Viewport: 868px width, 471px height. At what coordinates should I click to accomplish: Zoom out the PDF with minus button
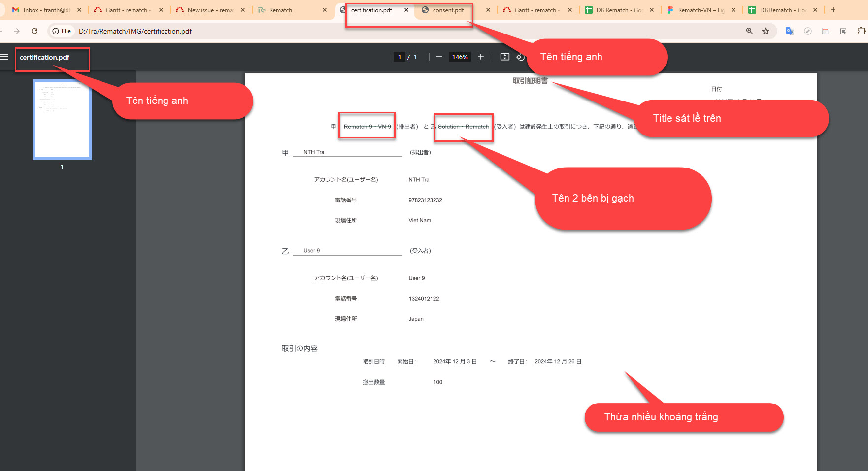439,57
